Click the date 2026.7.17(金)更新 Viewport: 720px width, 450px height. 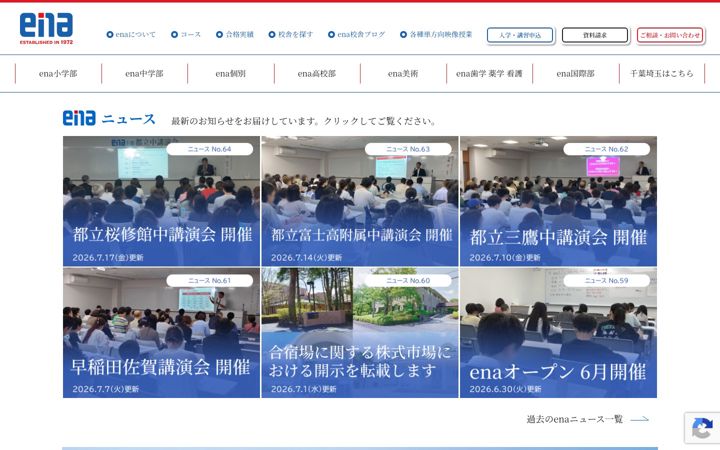[108, 258]
